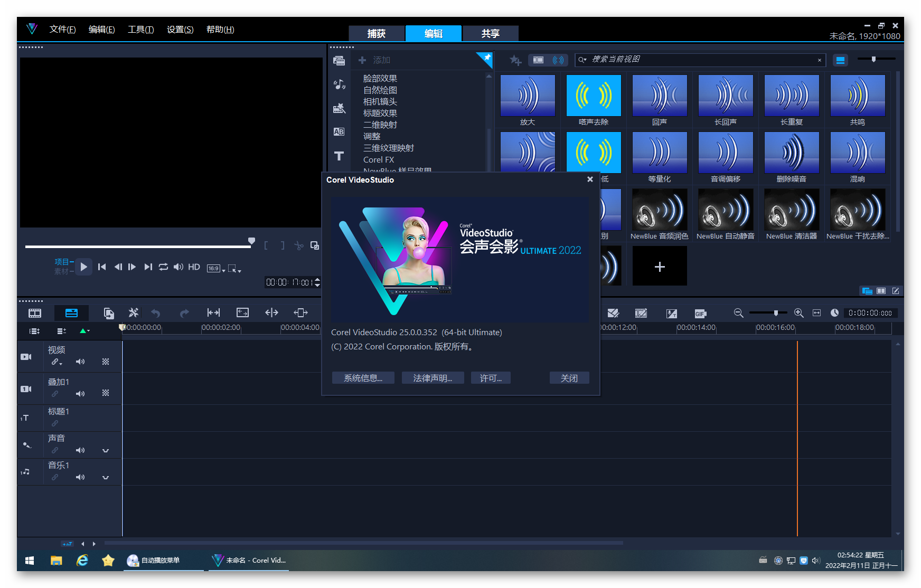Open the title library icon
This screenshot has width=921, height=588.
tap(339, 156)
